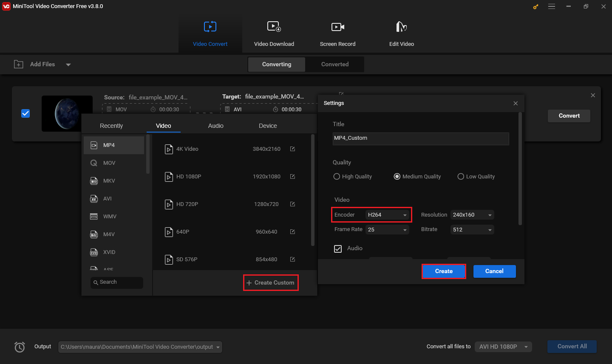The height and width of the screenshot is (364, 612).
Task: Remove the file with the X icon
Action: 593,96
